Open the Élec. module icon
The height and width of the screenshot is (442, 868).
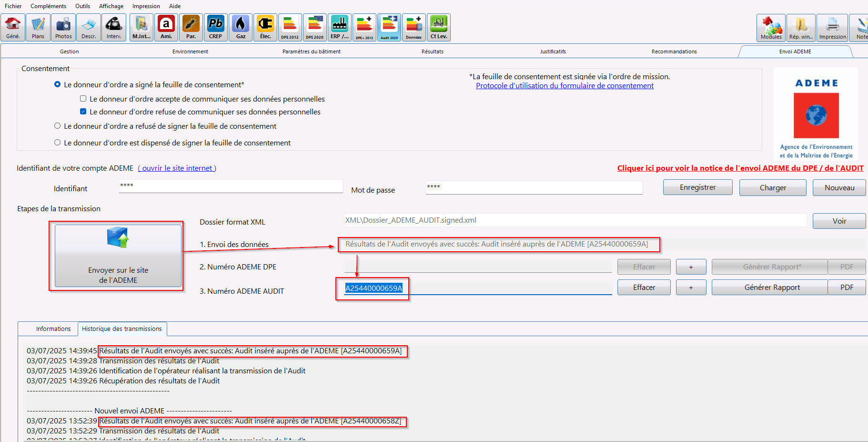click(x=265, y=28)
